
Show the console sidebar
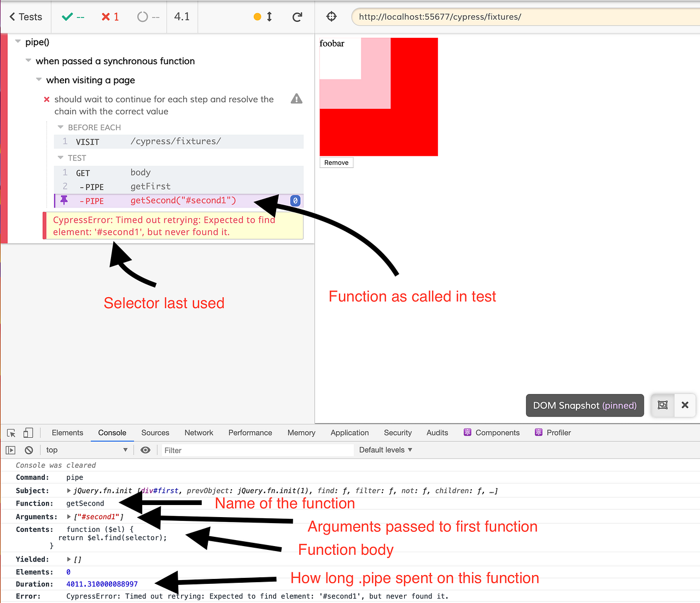[10, 450]
